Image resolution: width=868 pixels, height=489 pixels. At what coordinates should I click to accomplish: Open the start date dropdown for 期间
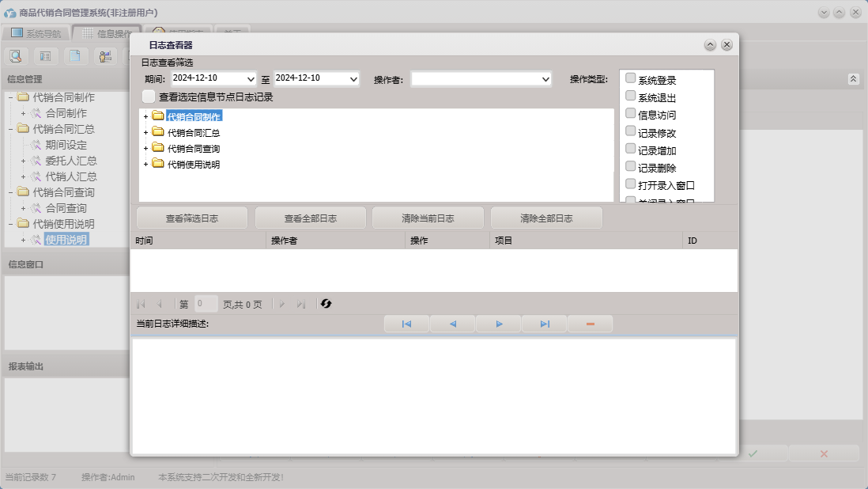click(x=251, y=79)
